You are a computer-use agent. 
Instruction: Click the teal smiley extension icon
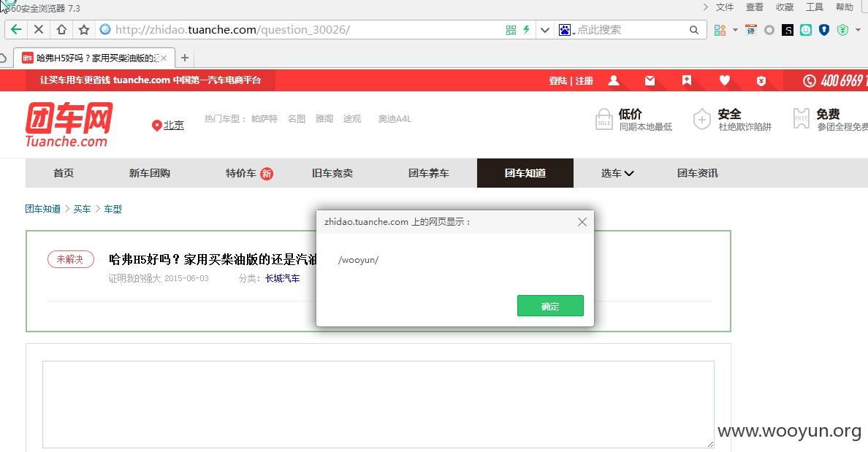[805, 30]
